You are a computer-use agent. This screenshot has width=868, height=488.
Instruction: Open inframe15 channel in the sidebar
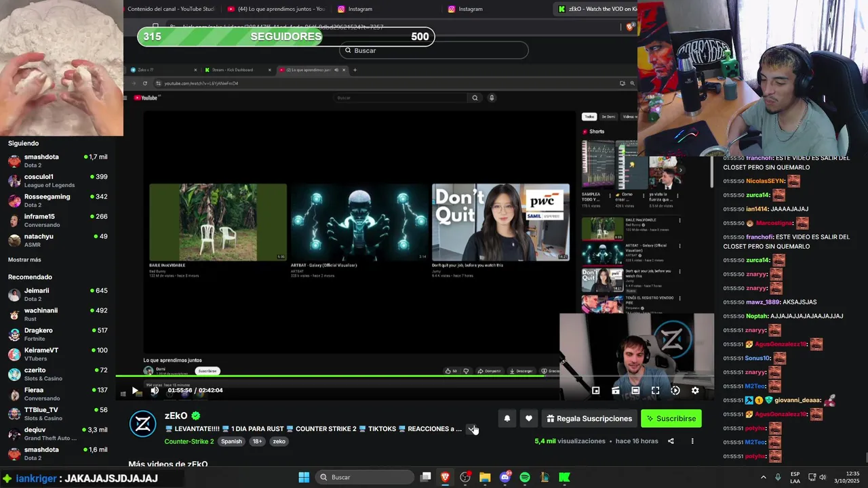[x=58, y=220]
